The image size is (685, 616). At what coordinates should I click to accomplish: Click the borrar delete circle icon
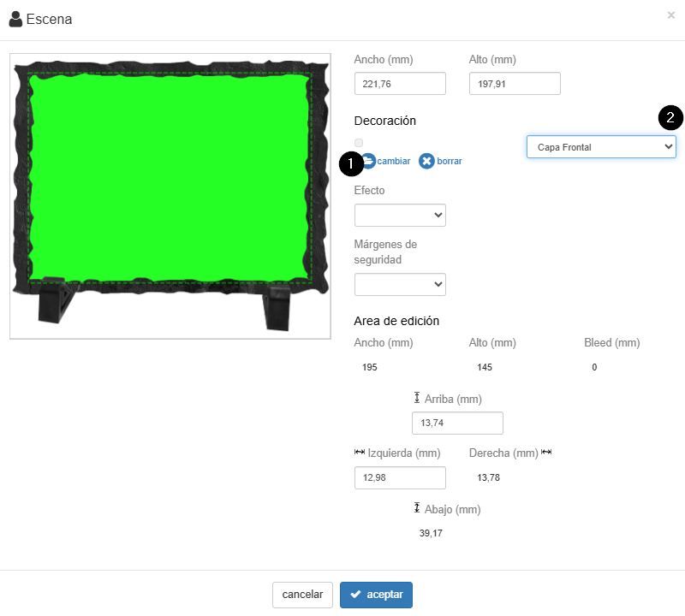pyautogui.click(x=426, y=161)
